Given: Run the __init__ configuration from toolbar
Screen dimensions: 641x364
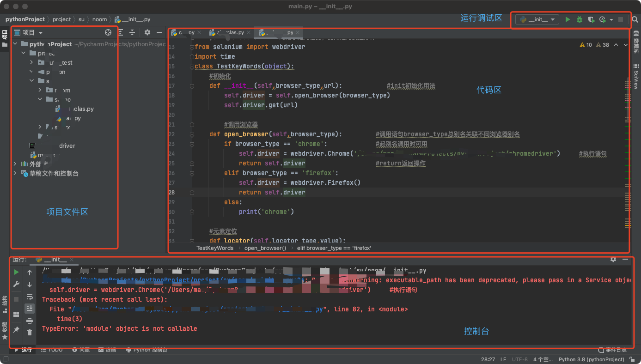Looking at the screenshot, I should tap(568, 19).
